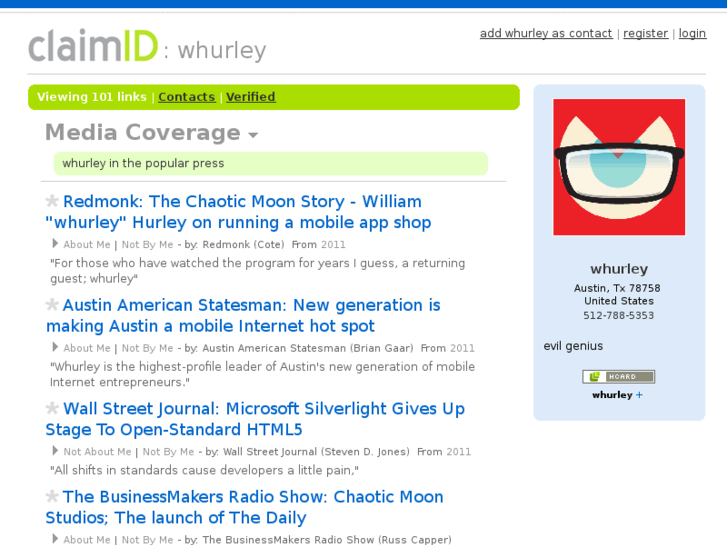
Task: Click 'by: Austin American Statesman (Brian Gaar)' text
Action: (299, 348)
